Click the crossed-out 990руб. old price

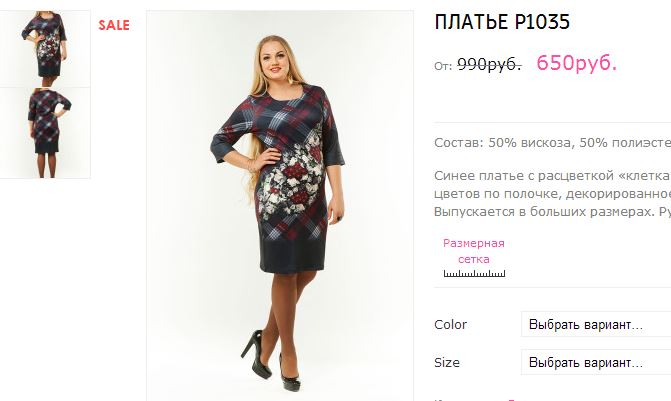point(489,64)
